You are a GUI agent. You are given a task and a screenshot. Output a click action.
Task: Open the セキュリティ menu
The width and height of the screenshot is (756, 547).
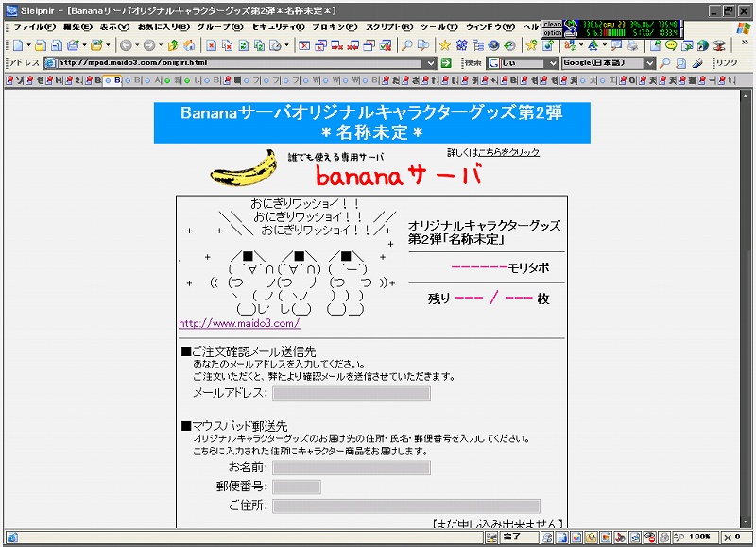click(278, 27)
